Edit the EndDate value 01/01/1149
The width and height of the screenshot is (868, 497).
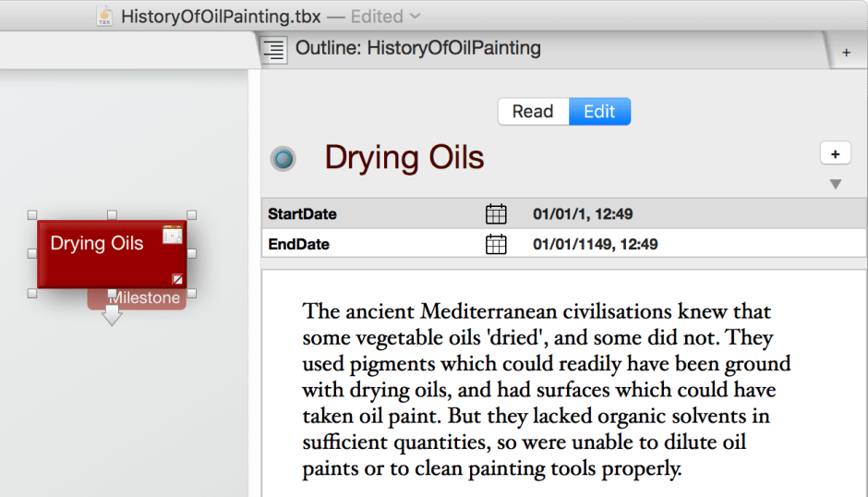tap(595, 245)
